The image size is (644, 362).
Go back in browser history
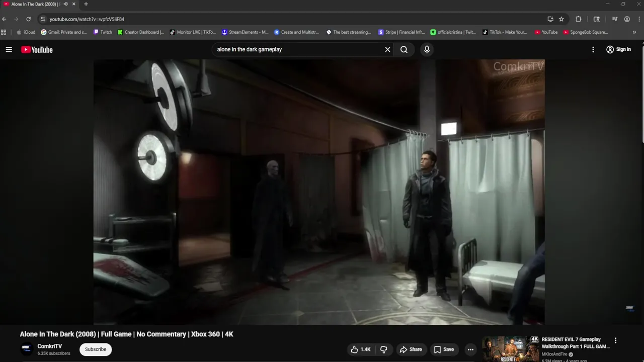(x=5, y=19)
